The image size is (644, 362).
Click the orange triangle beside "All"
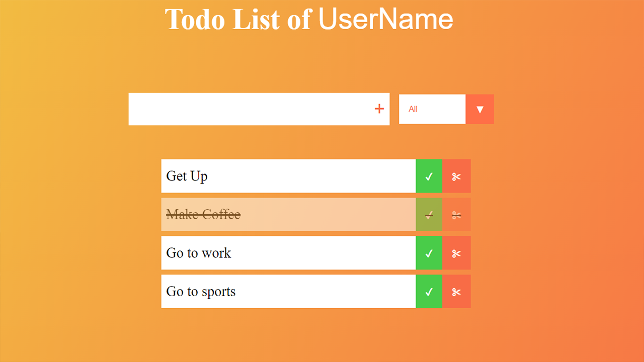click(479, 109)
